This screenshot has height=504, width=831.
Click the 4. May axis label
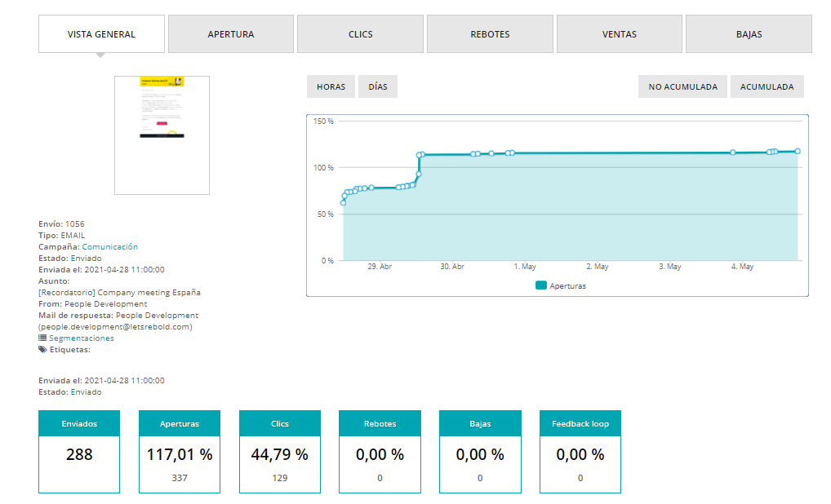(x=742, y=267)
